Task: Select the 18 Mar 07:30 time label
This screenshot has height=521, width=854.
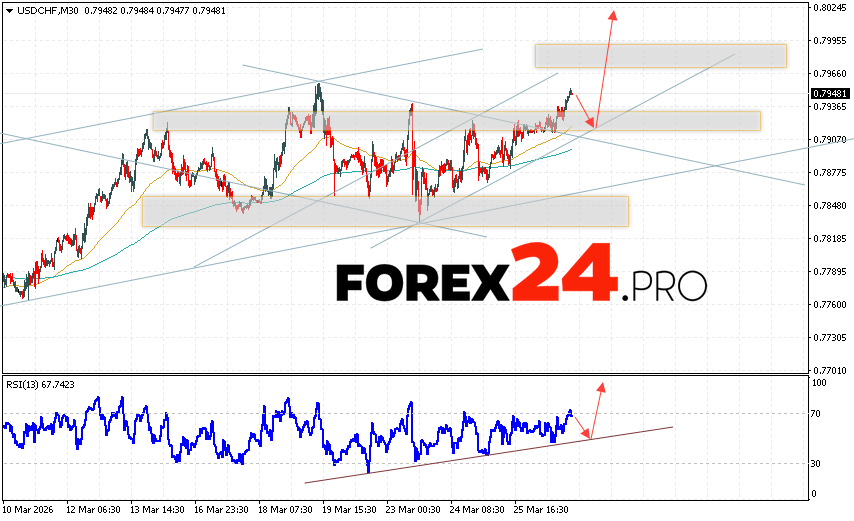Action: tap(285, 510)
